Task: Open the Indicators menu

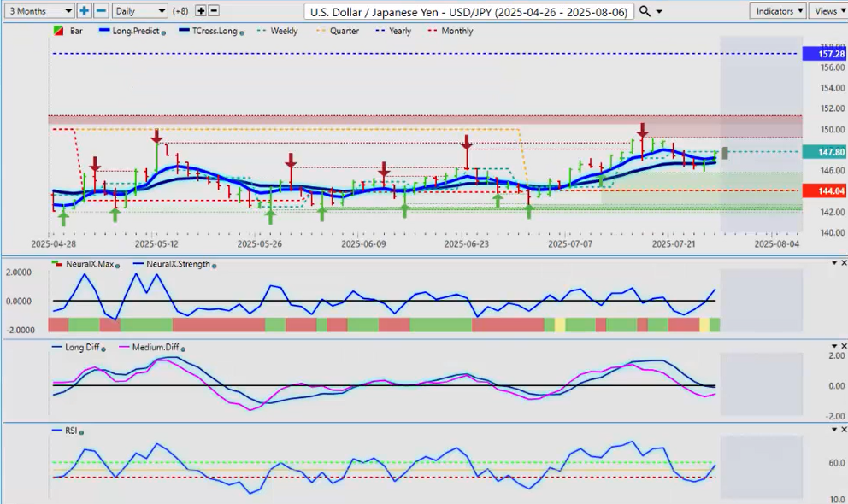Action: (777, 10)
